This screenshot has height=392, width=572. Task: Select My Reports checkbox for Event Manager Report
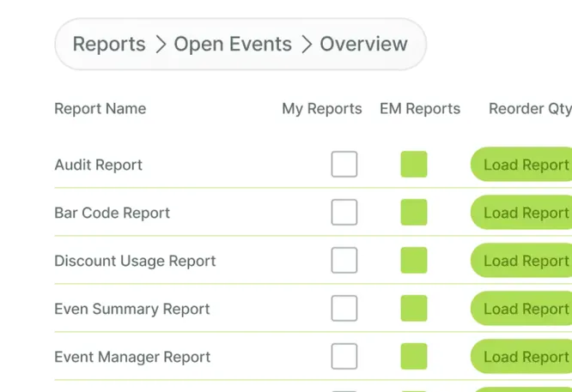[x=344, y=357]
